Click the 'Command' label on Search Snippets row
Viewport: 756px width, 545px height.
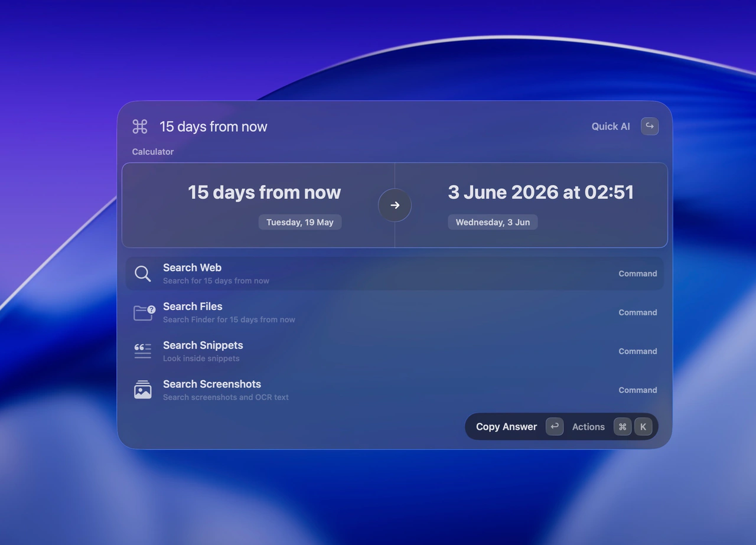click(638, 351)
